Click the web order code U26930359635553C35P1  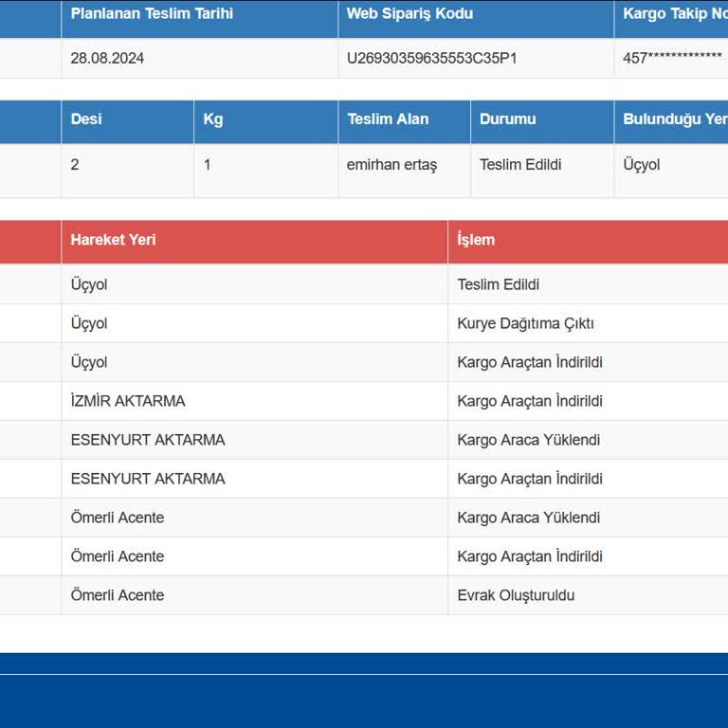click(431, 58)
